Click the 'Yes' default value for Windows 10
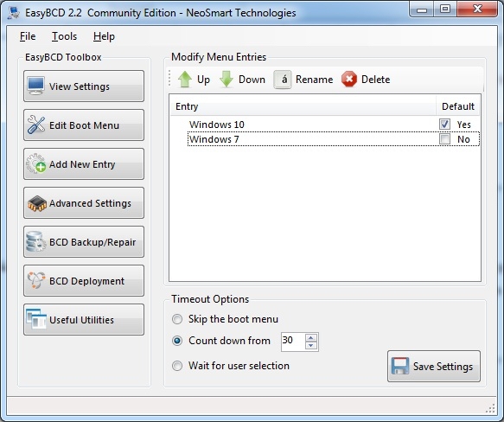 pyautogui.click(x=464, y=125)
